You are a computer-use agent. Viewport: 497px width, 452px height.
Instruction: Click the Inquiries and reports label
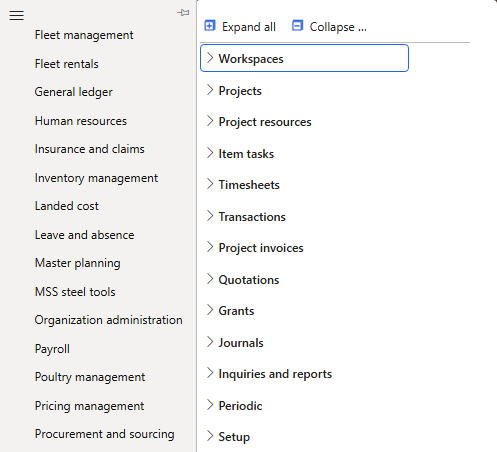(275, 374)
